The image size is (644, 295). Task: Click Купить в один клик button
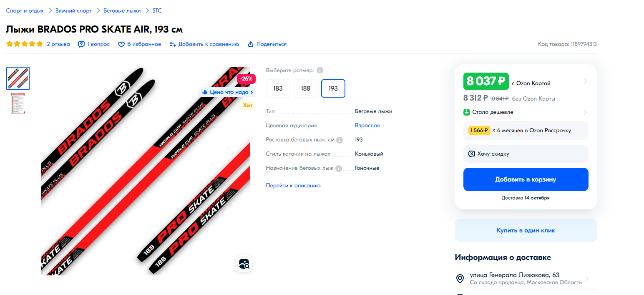pyautogui.click(x=526, y=230)
